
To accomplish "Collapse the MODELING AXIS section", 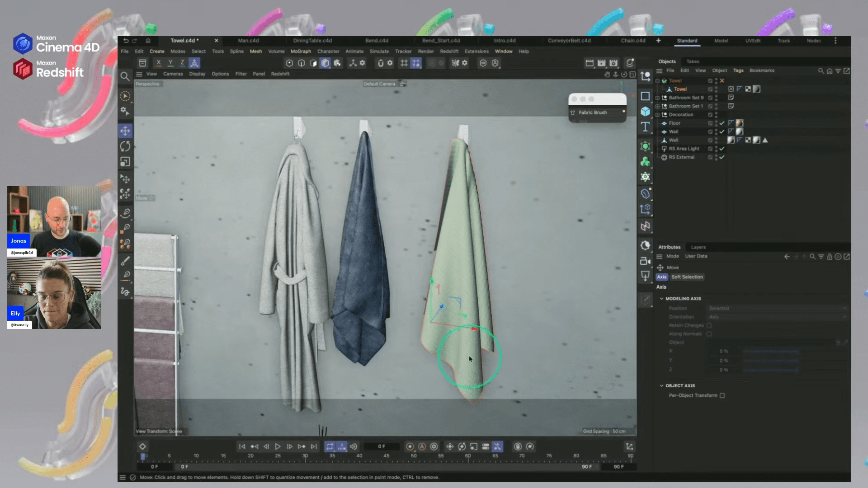I will click(661, 299).
